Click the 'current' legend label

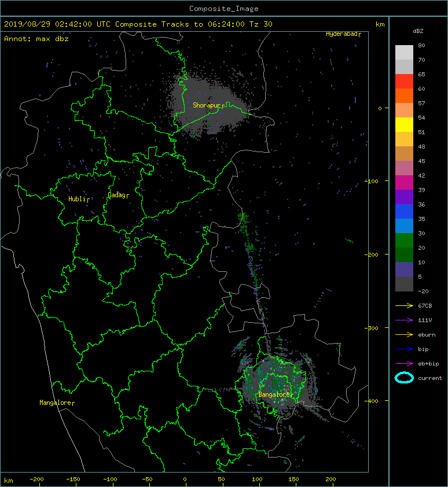coord(430,378)
